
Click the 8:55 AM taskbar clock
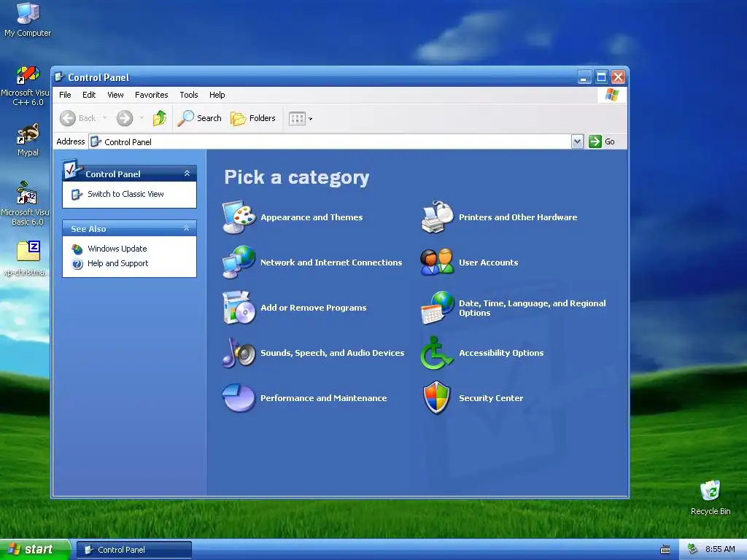720,550
